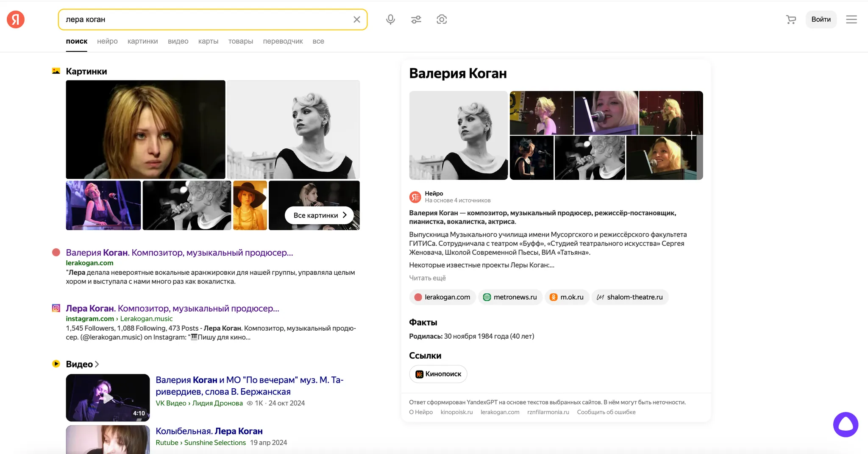The height and width of the screenshot is (454, 868).
Task: Open the shopping cart icon
Action: click(790, 19)
